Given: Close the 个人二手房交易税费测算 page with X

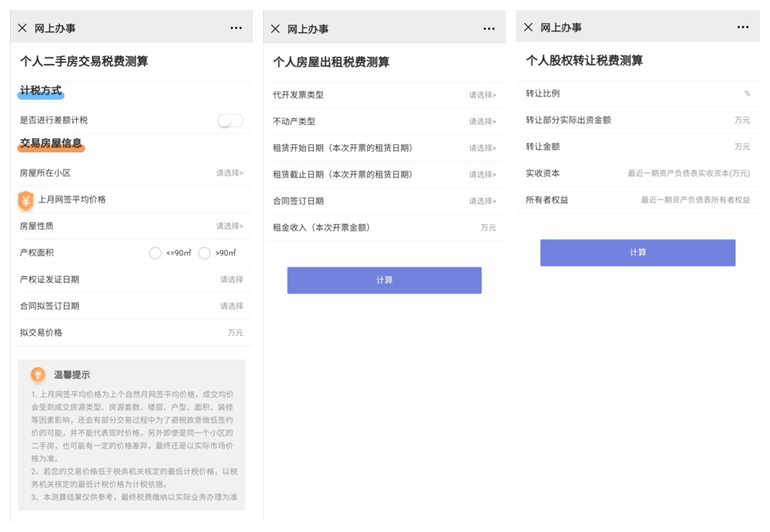Looking at the screenshot, I should point(22,28).
